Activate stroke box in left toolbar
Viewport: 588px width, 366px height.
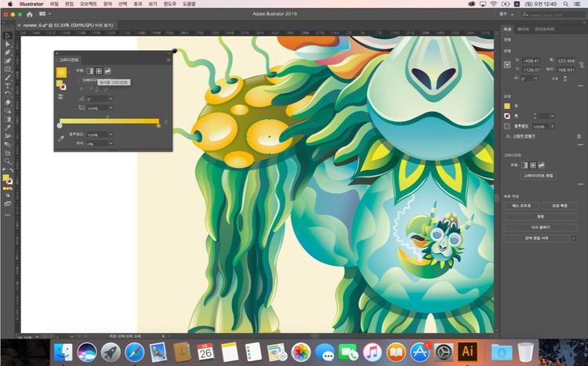pyautogui.click(x=9, y=182)
